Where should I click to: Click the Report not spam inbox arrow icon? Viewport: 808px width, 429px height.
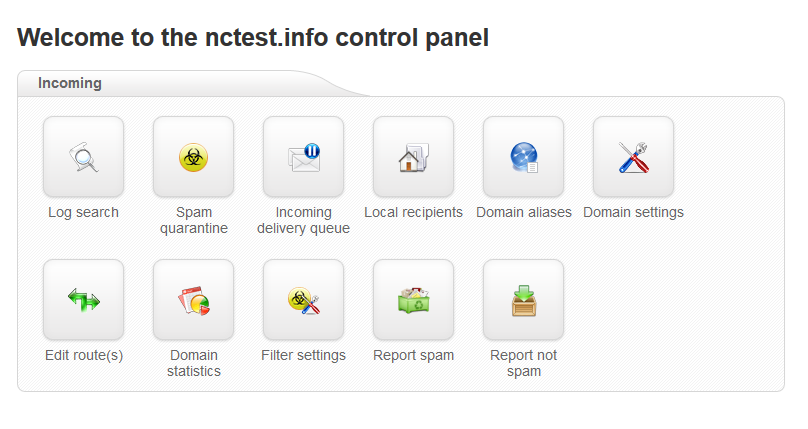524,300
